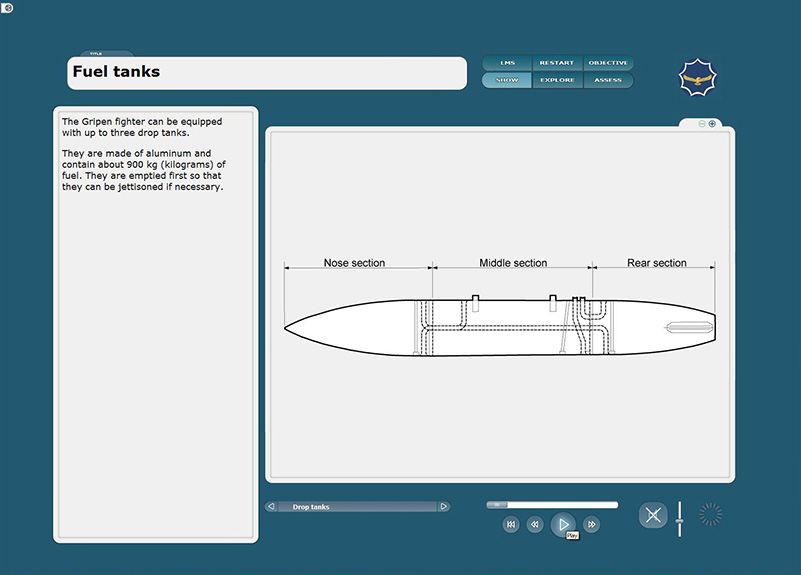Click the rewind button
801x575 pixels.
[535, 524]
